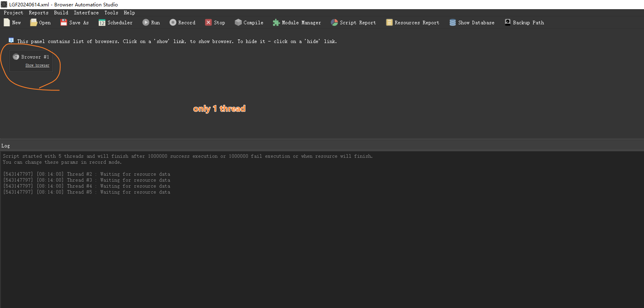Select the Browser #1 item
Image resolution: width=644 pixels, height=308 pixels.
(x=35, y=57)
